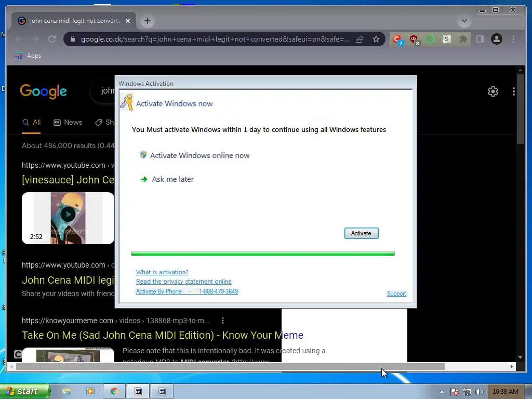Screen dimensions: 532x399
Task: Select Ask me later option
Action: coord(172,179)
